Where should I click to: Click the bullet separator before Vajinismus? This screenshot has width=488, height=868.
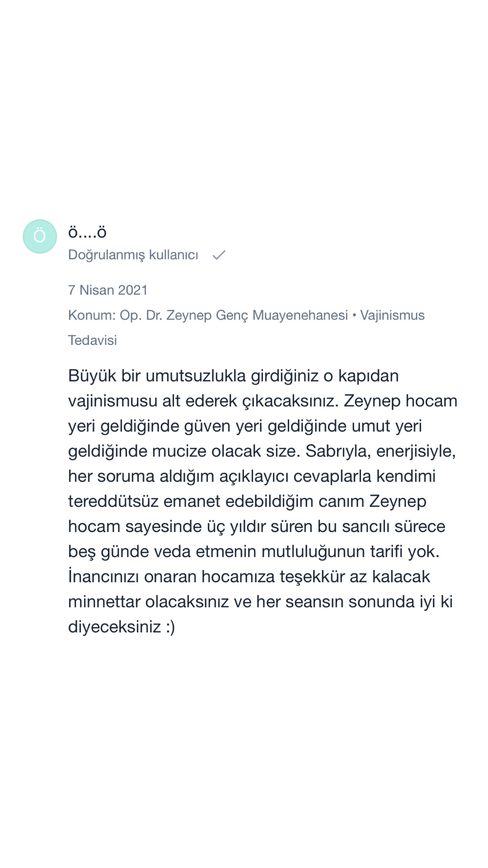(354, 315)
